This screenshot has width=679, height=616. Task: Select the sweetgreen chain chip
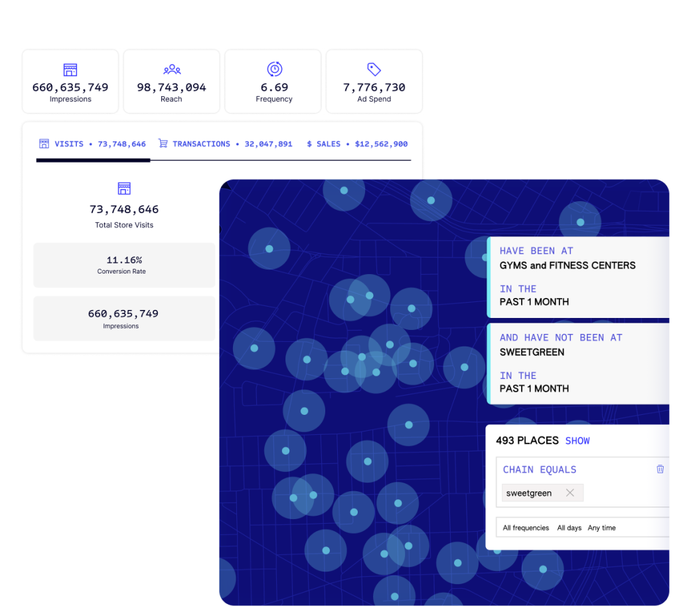coord(542,493)
